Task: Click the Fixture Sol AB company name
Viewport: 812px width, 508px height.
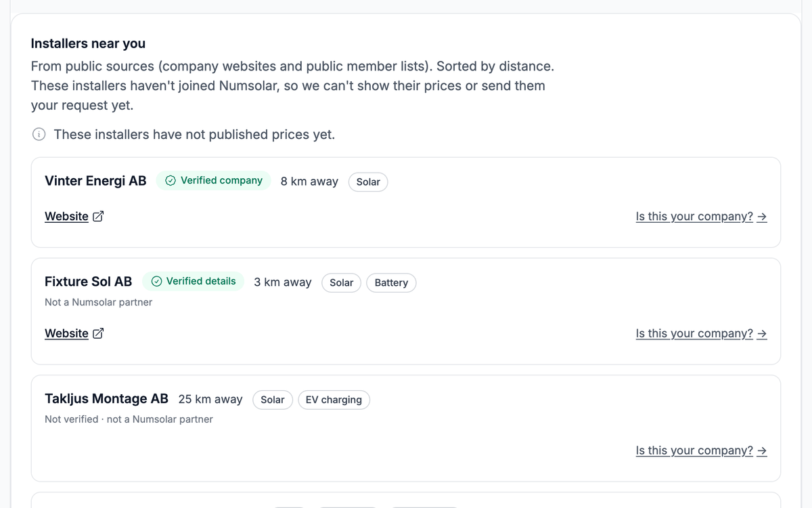Action: (89, 282)
